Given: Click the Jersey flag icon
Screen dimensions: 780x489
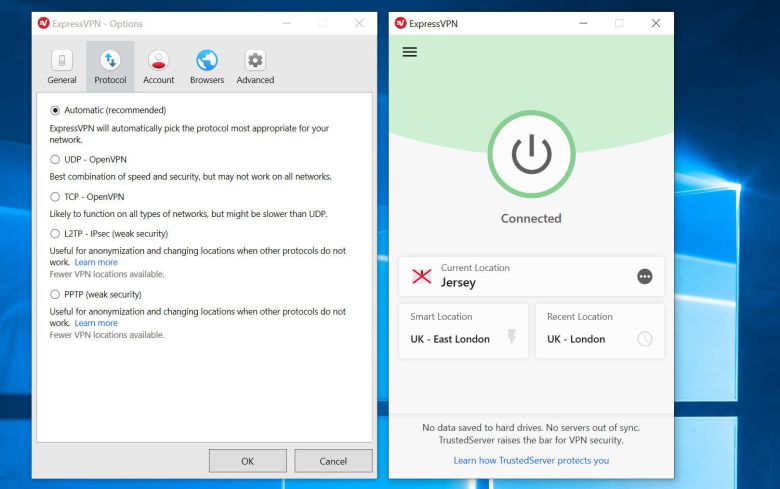Looking at the screenshot, I should tap(421, 276).
